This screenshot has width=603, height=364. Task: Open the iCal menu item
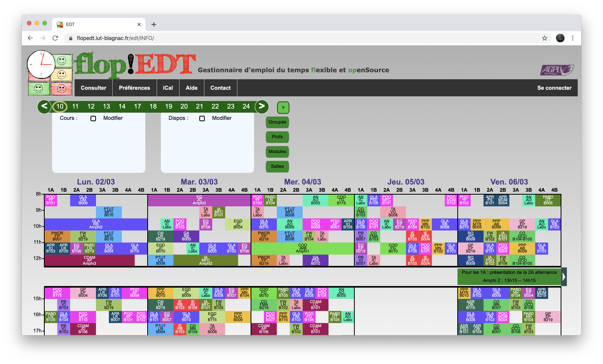[x=168, y=88]
